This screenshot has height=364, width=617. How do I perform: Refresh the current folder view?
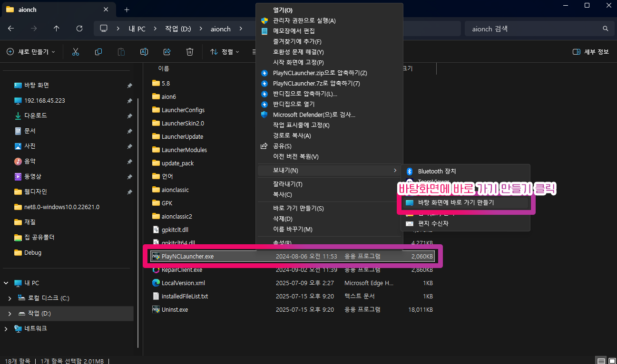point(79,29)
